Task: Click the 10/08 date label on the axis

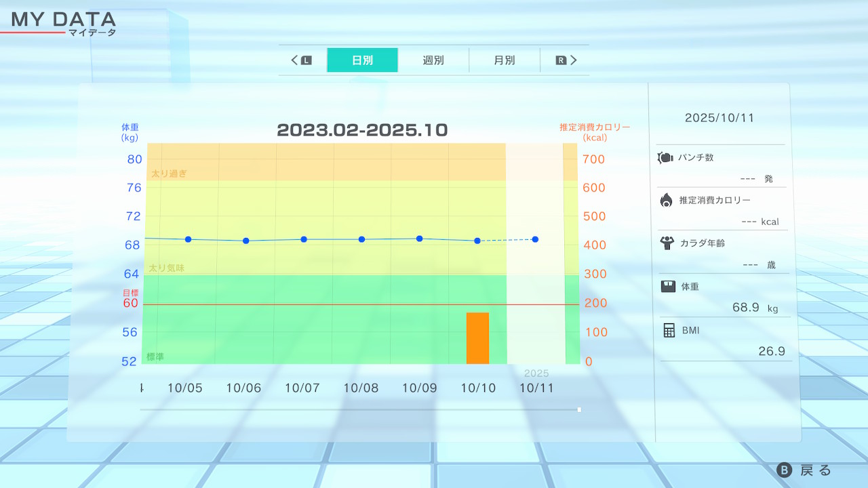Action: pos(361,388)
